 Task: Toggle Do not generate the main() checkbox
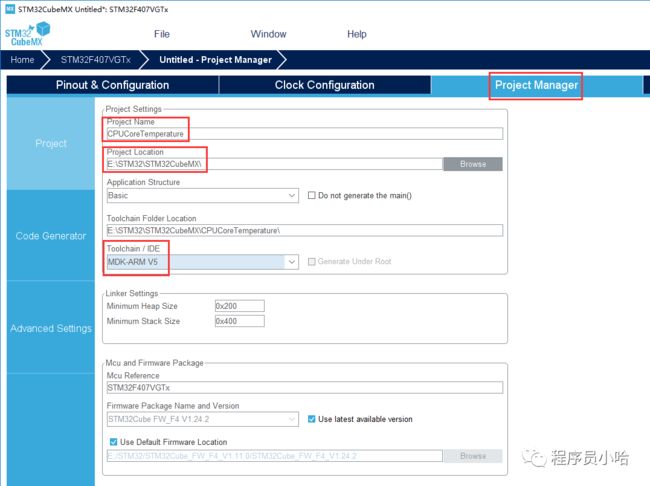tap(311, 195)
